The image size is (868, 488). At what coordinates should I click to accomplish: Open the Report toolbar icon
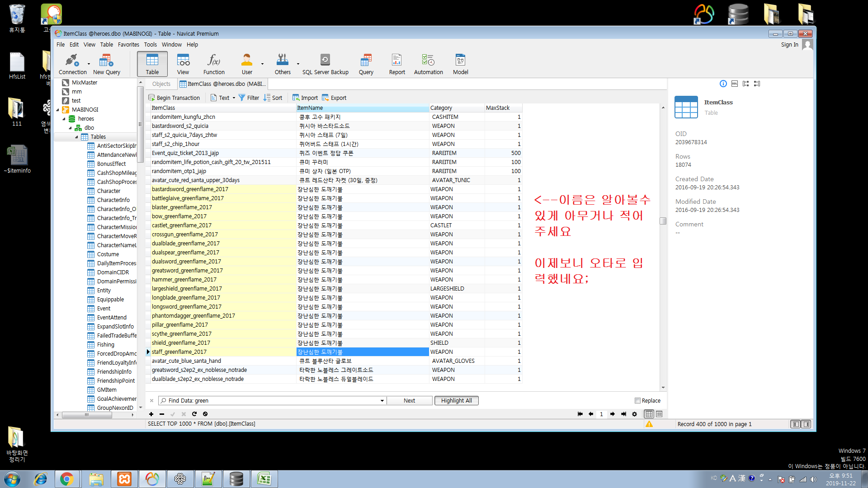coord(397,64)
